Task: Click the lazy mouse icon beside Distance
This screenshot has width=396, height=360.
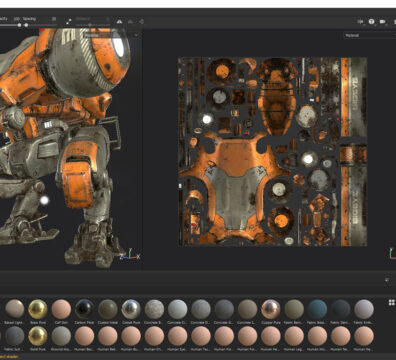Action: point(69,21)
